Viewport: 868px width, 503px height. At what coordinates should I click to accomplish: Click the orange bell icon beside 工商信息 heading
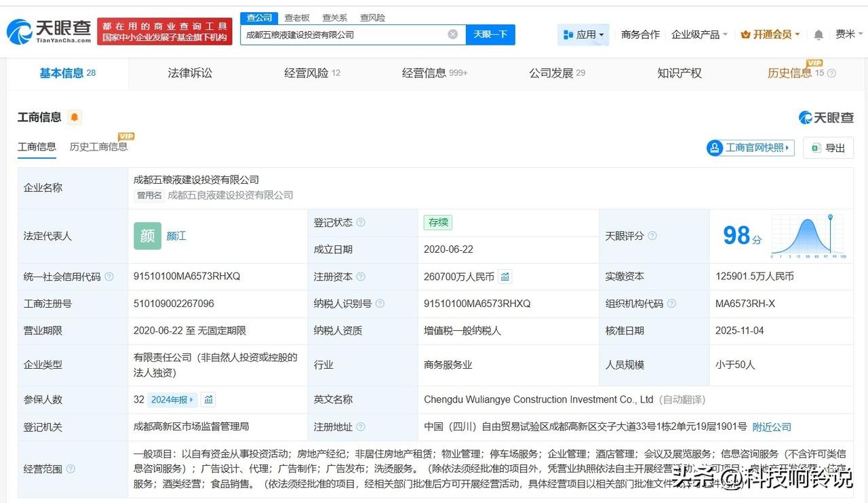coord(75,117)
